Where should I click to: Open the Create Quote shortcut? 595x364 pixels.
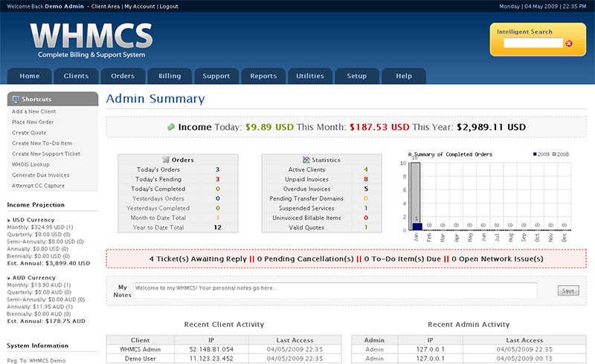tap(29, 133)
